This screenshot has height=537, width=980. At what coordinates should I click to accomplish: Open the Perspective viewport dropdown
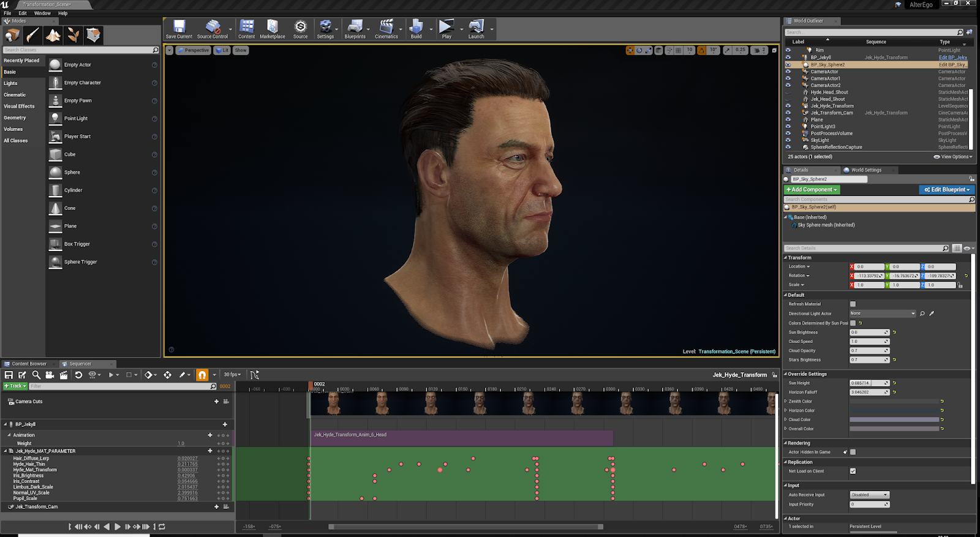pos(194,50)
